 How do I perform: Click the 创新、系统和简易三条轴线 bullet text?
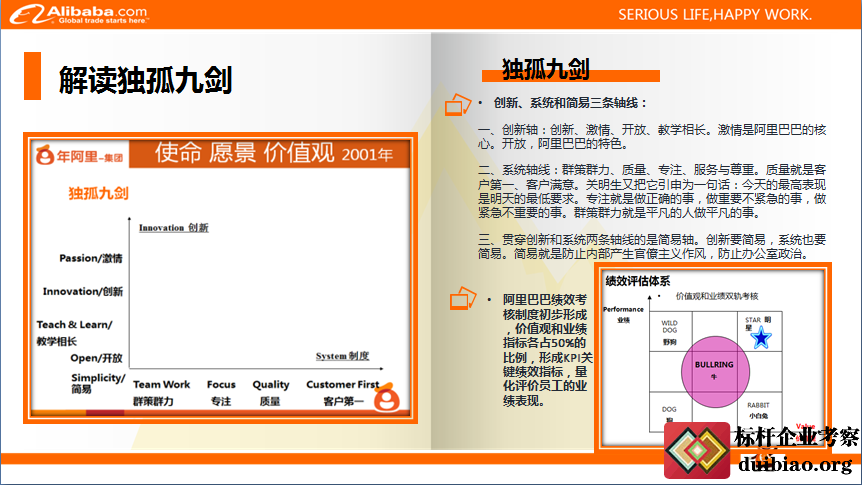(x=571, y=103)
